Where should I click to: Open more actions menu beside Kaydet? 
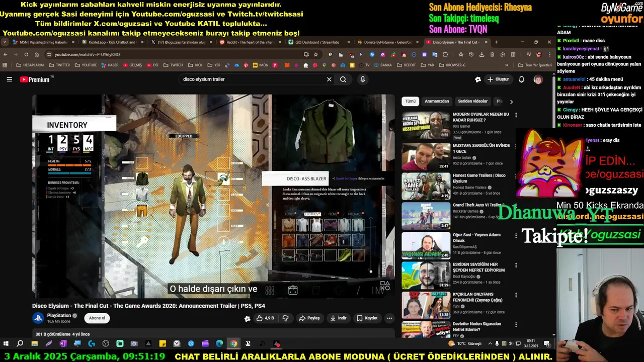click(389, 318)
